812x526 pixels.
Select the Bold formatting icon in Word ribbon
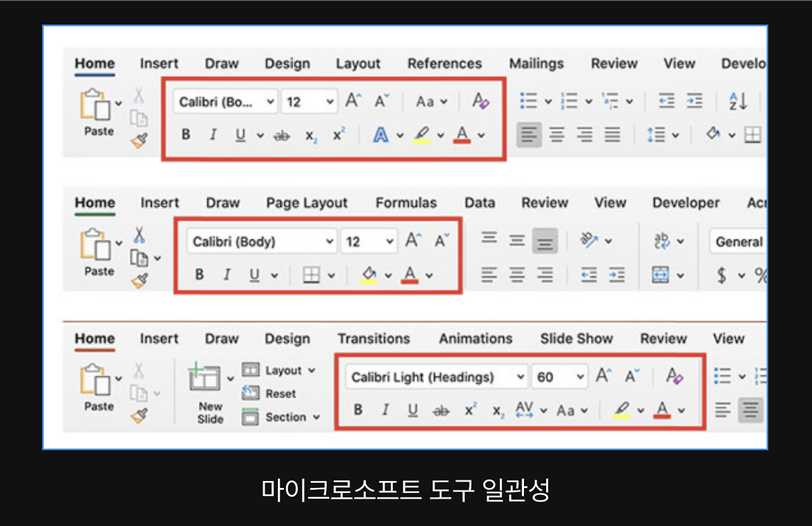coord(185,134)
